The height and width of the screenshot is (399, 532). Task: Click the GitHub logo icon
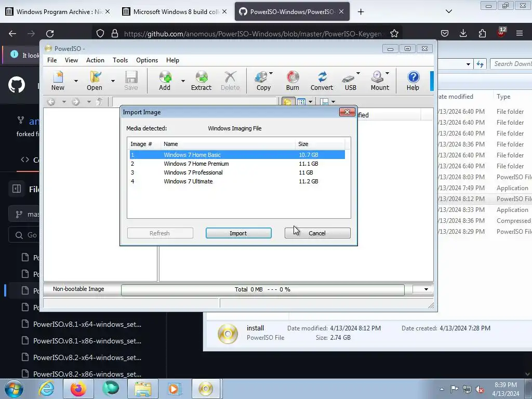click(x=17, y=85)
